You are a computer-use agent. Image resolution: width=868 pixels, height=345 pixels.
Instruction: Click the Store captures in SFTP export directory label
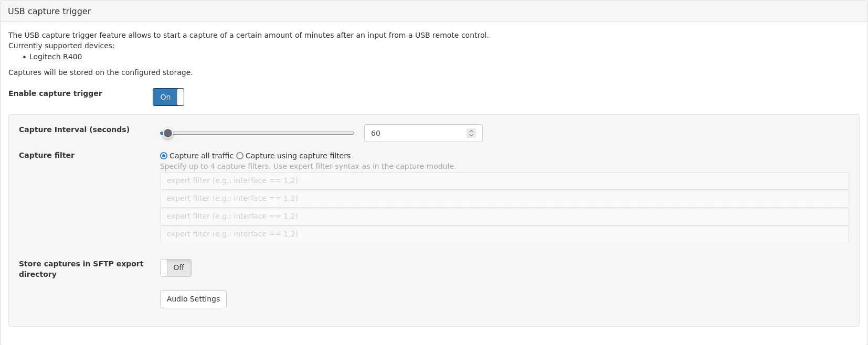coord(81,268)
